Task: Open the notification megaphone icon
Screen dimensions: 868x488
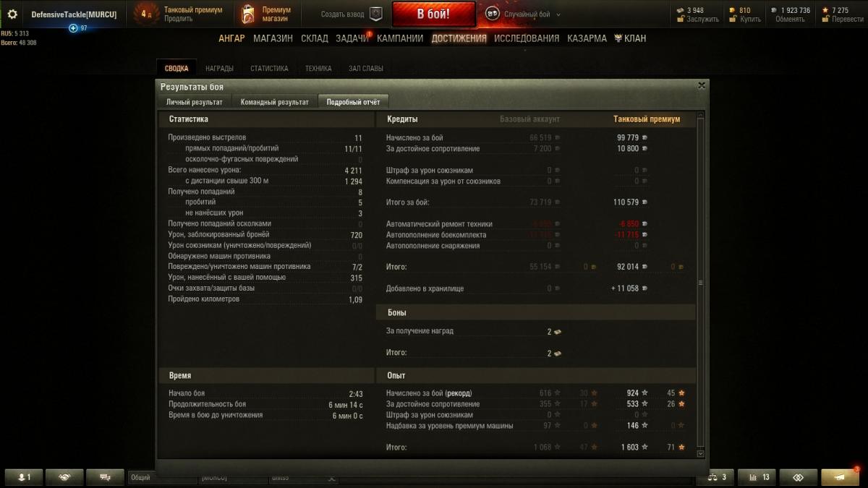Action: 840,477
